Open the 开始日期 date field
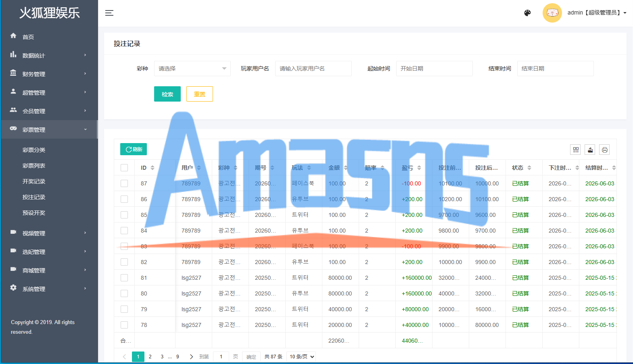 (x=435, y=69)
